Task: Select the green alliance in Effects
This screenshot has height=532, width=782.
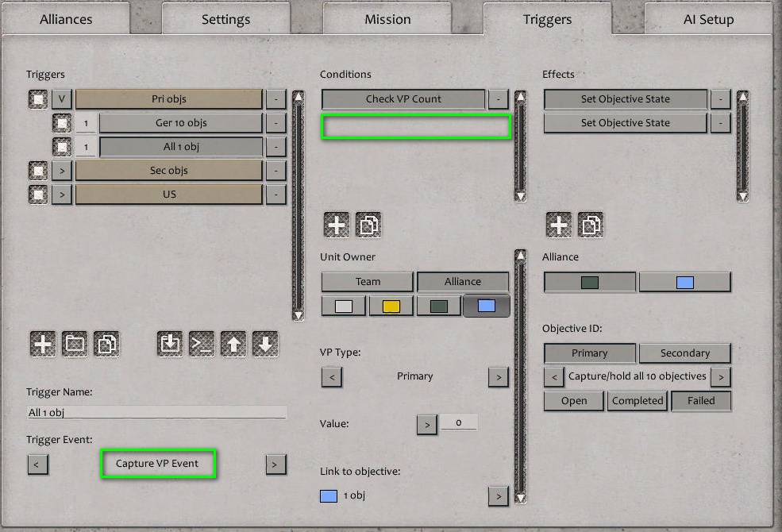Action: 590,282
